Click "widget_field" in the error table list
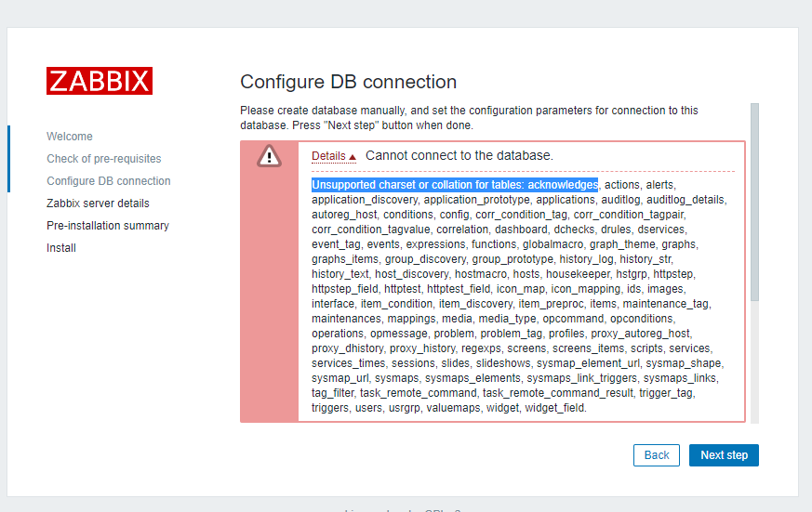 (x=555, y=408)
